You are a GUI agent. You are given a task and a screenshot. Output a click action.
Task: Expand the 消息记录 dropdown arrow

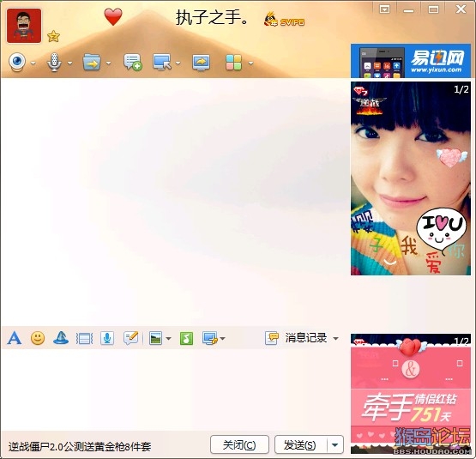335,338
